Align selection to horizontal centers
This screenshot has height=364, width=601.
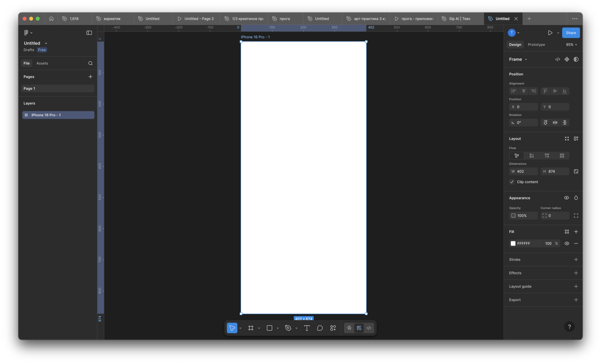pos(524,91)
